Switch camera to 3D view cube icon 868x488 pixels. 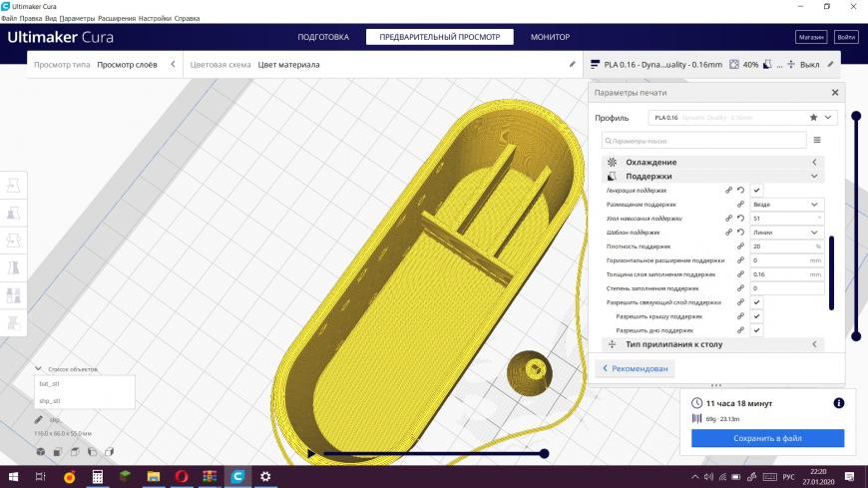point(41,452)
